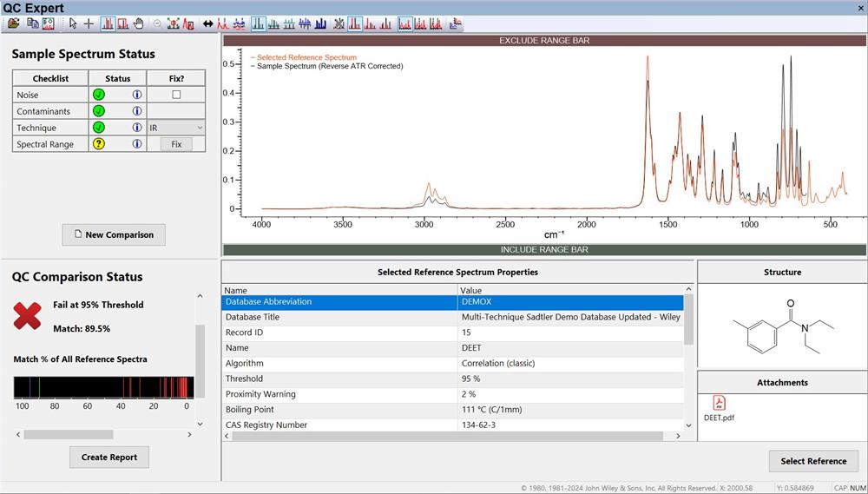Viewport: 868px width, 494px height.
Task: Enable the Noise fix checkbox
Action: 176,95
